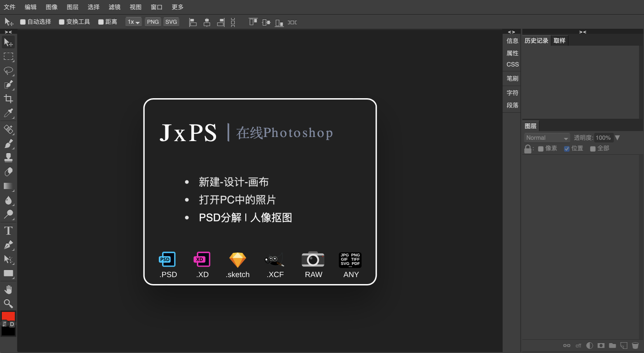Click the red foreground color swatch
The width and height of the screenshot is (644, 353).
pyautogui.click(x=8, y=316)
